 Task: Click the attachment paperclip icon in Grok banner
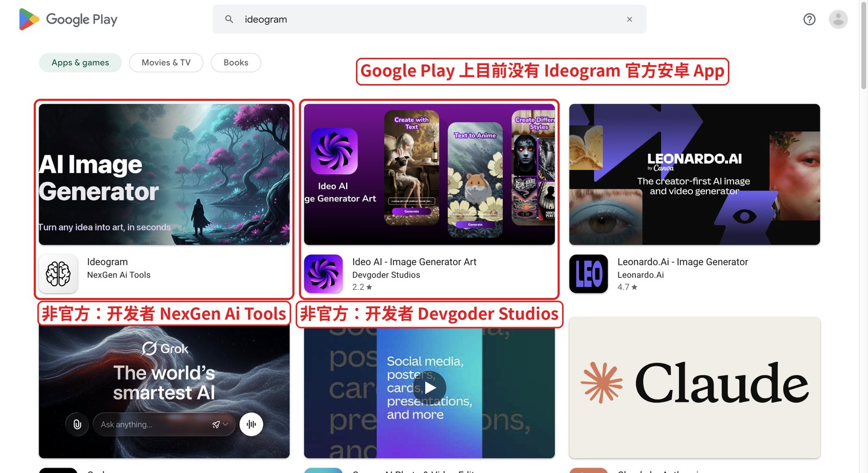coord(77,424)
